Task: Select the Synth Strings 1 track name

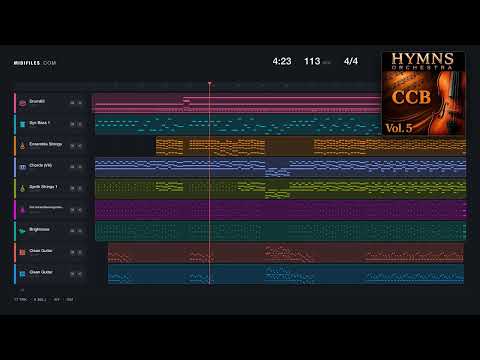Action: tap(43, 187)
